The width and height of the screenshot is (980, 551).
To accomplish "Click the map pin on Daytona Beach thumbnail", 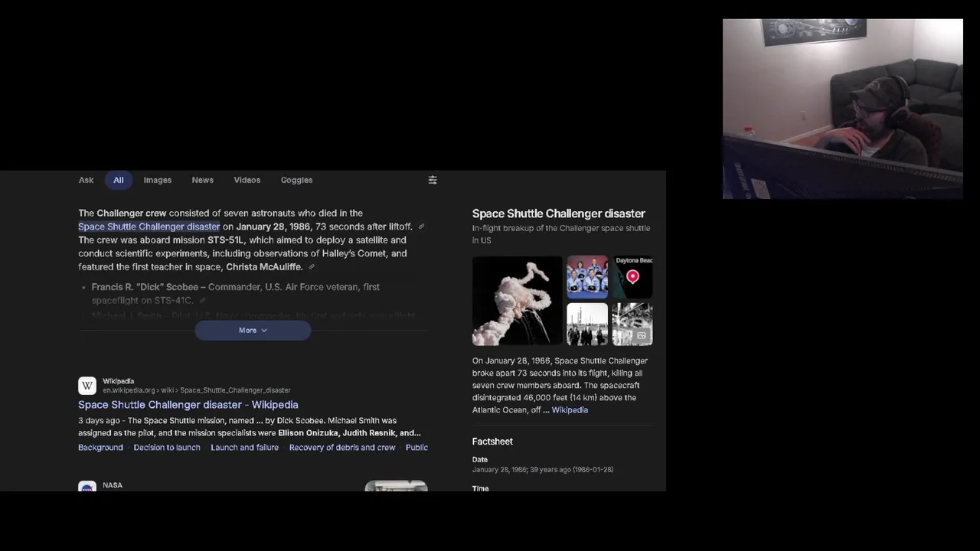I will (632, 276).
